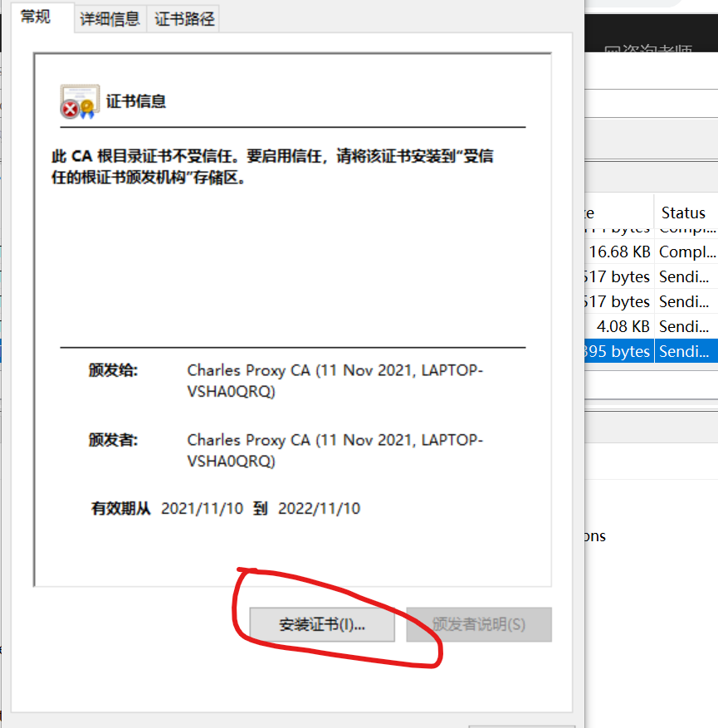Open the 证书路径 tab
The width and height of the screenshot is (718, 728).
click(x=184, y=19)
